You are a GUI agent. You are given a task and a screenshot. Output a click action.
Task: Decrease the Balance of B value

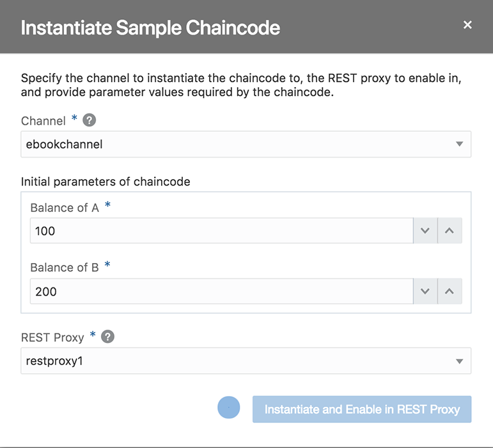(x=425, y=291)
